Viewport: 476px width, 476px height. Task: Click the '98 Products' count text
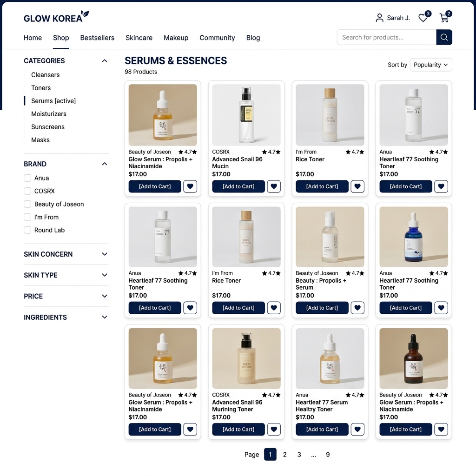click(x=141, y=72)
